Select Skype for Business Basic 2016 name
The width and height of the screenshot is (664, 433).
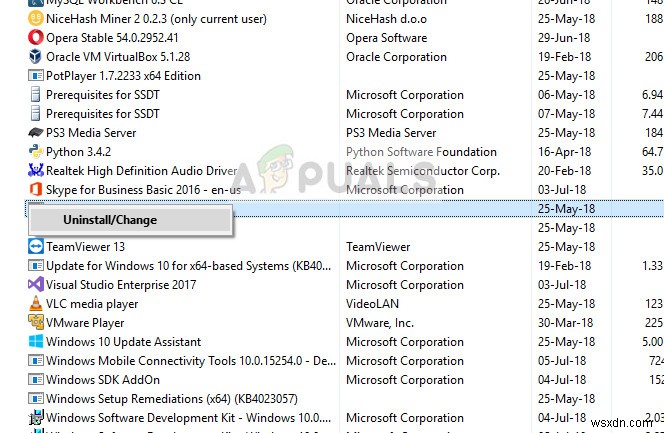144,190
